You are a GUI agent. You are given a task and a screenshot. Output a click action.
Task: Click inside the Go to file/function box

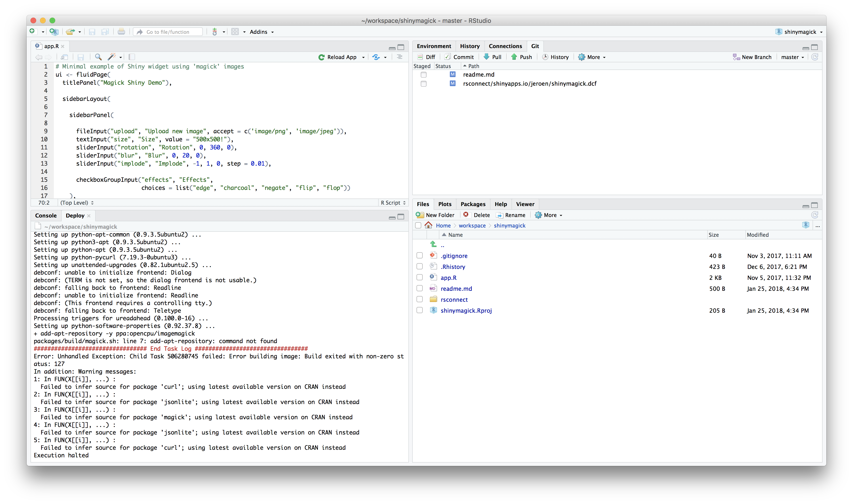click(168, 32)
